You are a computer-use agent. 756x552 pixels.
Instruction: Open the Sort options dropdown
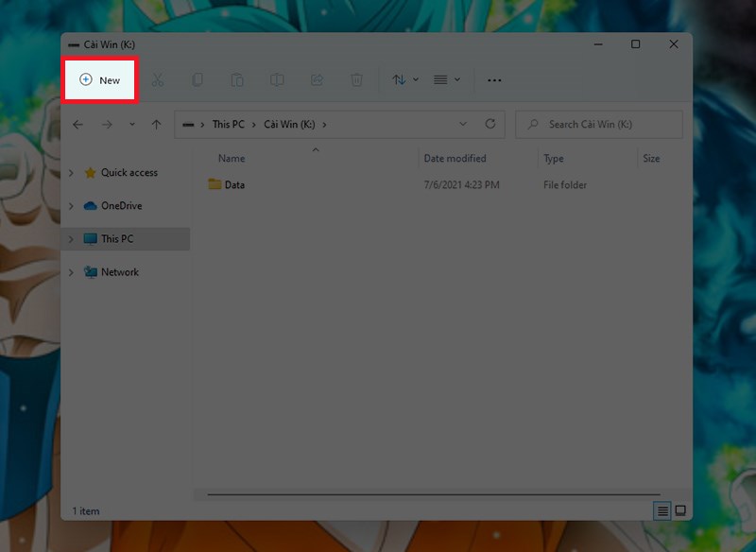pos(404,80)
